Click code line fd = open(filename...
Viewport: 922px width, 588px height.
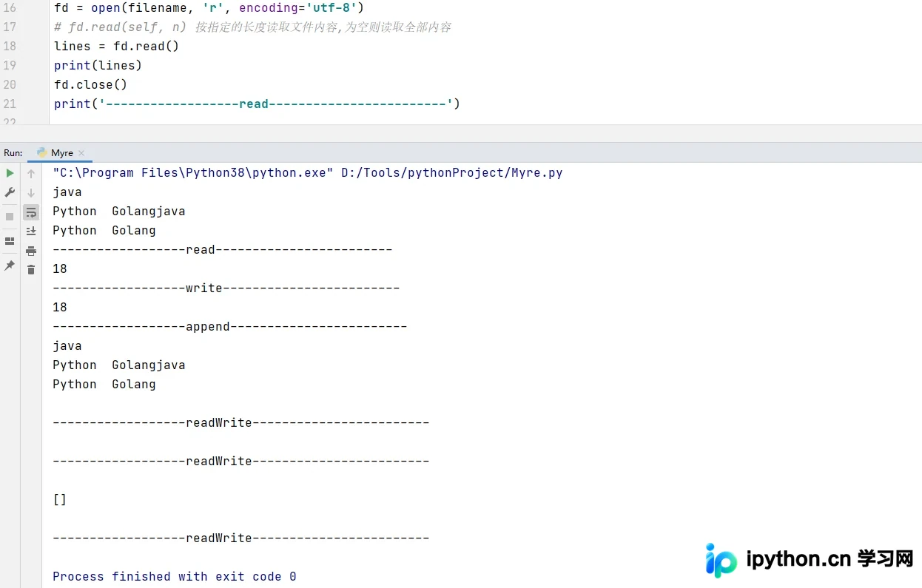tap(209, 8)
